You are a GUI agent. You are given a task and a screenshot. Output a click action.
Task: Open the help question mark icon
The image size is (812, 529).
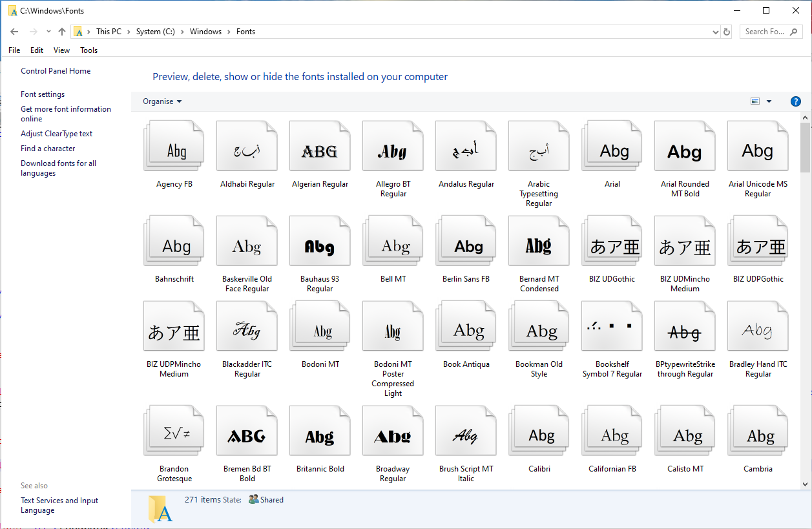(x=796, y=101)
